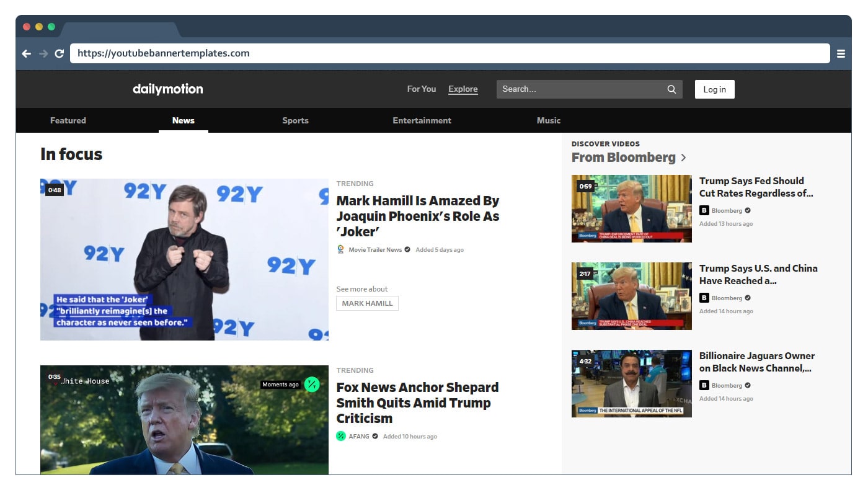
Task: Click the AFANG channel avatar icon
Action: [340, 436]
